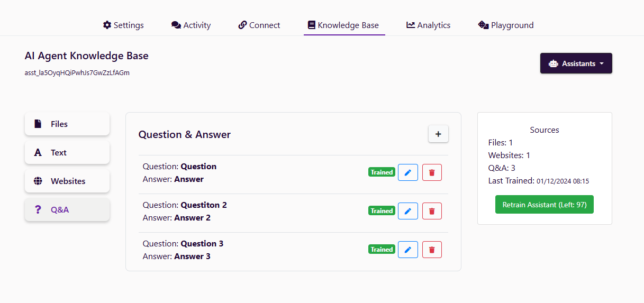This screenshot has height=303, width=644.
Task: Click the Question 3 question text
Action: click(202, 244)
